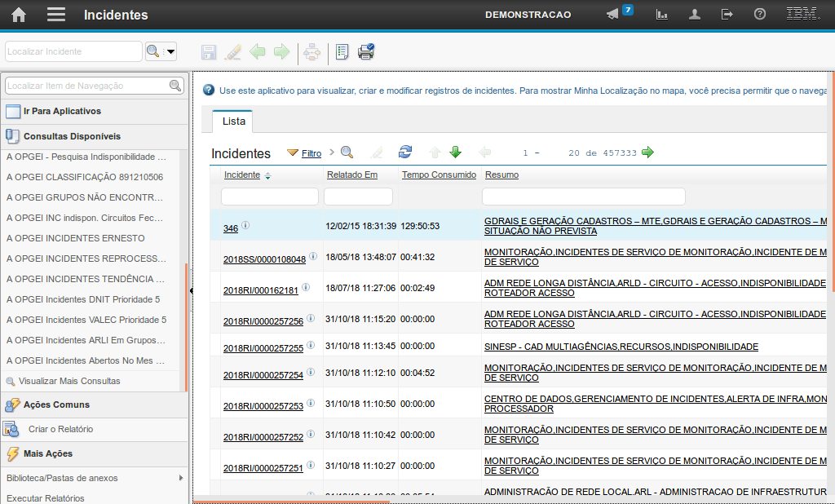Click the Filtro link
Image resolution: width=835 pixels, height=504 pixels.
coord(311,153)
